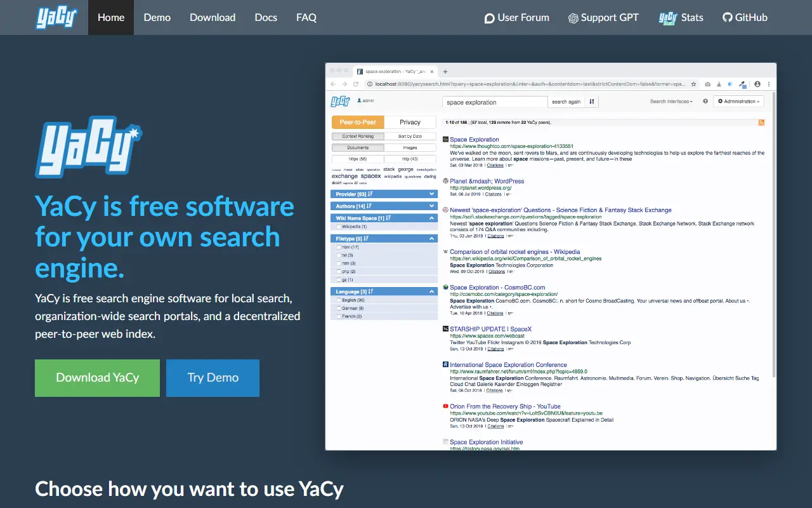812x508 pixels.
Task: Close the 'space exploration' tab in the screenshot
Action: 433,72
